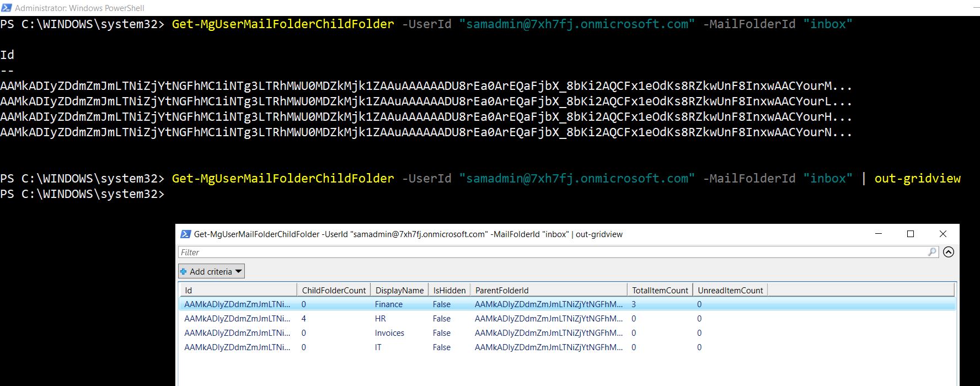Click the search magnifier icon in Filter box
Screen dimensions: 980x386
coord(932,252)
